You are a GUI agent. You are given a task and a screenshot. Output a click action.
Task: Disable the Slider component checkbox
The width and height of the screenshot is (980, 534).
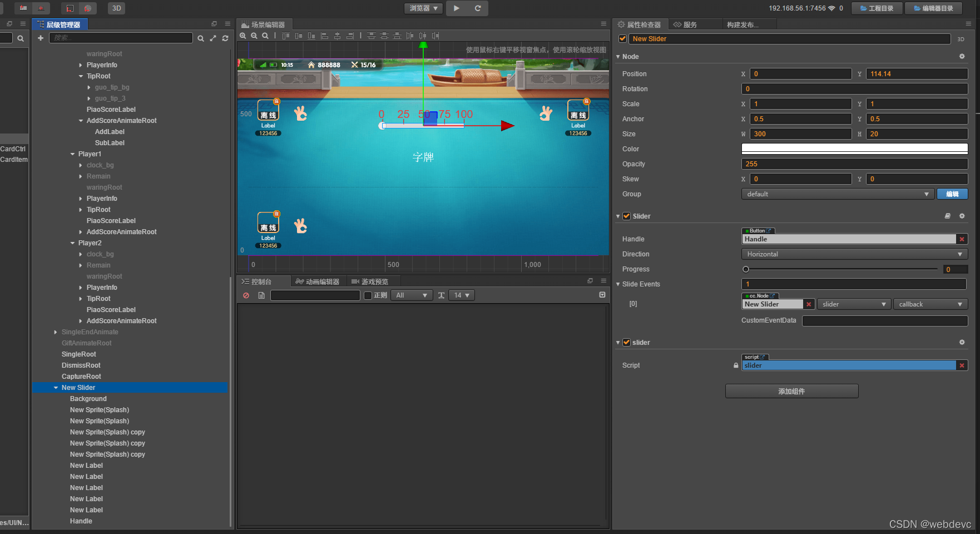click(x=627, y=216)
